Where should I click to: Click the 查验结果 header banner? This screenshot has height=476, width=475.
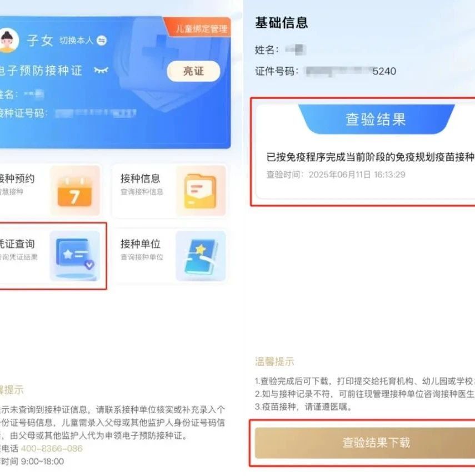coord(376,119)
